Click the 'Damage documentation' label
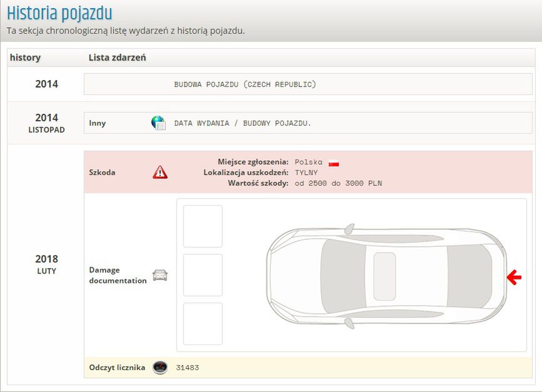This screenshot has width=542, height=392. [118, 275]
